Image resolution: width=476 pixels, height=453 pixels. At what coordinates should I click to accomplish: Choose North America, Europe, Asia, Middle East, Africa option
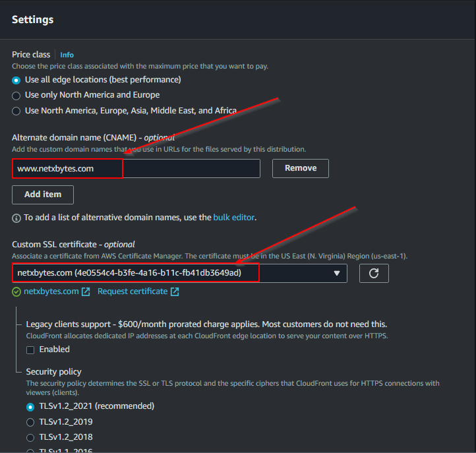[x=16, y=111]
